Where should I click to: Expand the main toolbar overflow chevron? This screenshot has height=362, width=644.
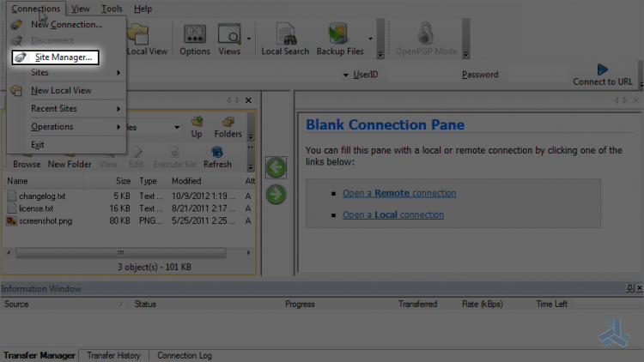(380, 55)
